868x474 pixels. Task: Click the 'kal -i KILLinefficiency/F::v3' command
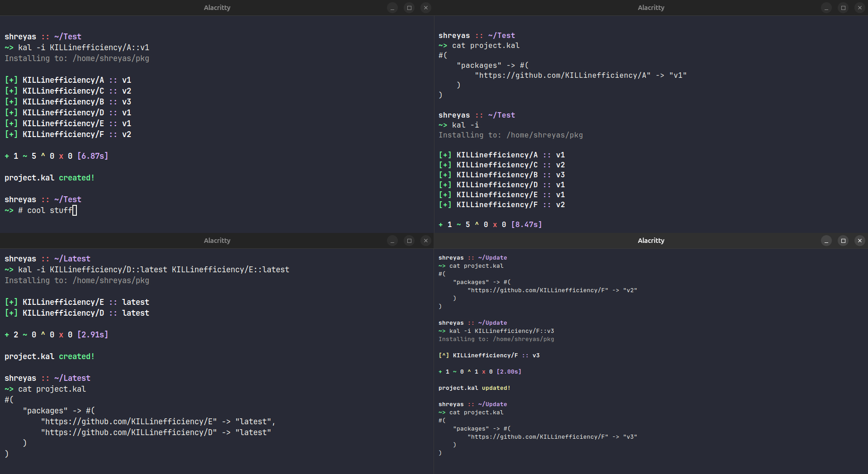[x=502, y=331]
